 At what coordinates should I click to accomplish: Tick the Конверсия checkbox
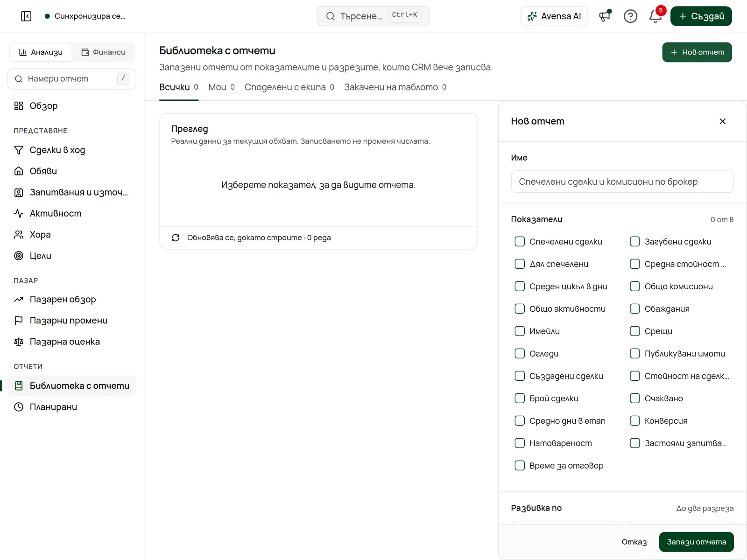(635, 420)
